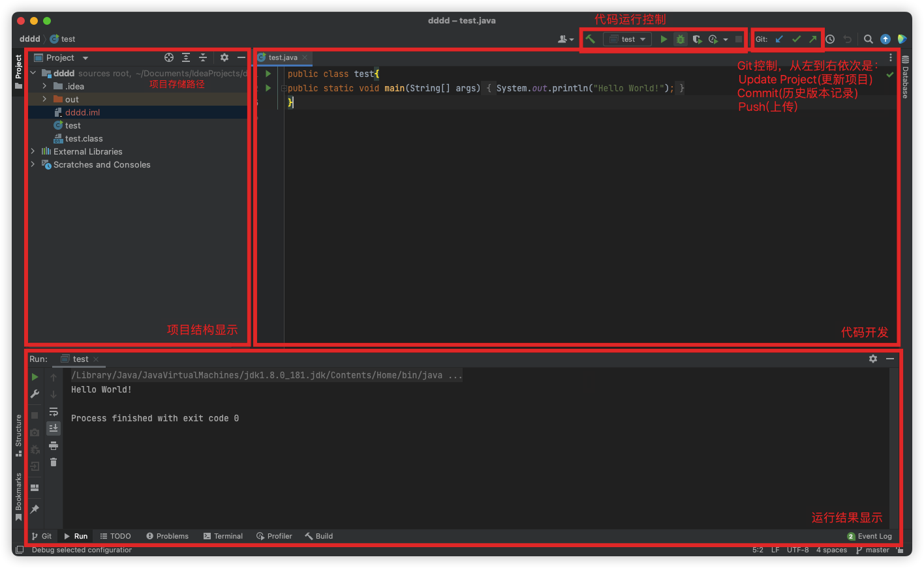924x568 pixels.
Task: Open the Code With Me user icon menu
Action: [566, 39]
